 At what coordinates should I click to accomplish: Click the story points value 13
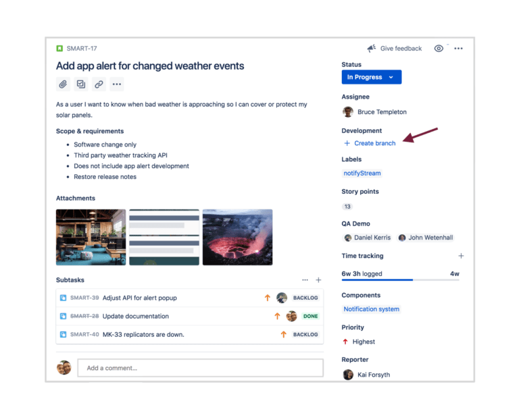tap(347, 207)
